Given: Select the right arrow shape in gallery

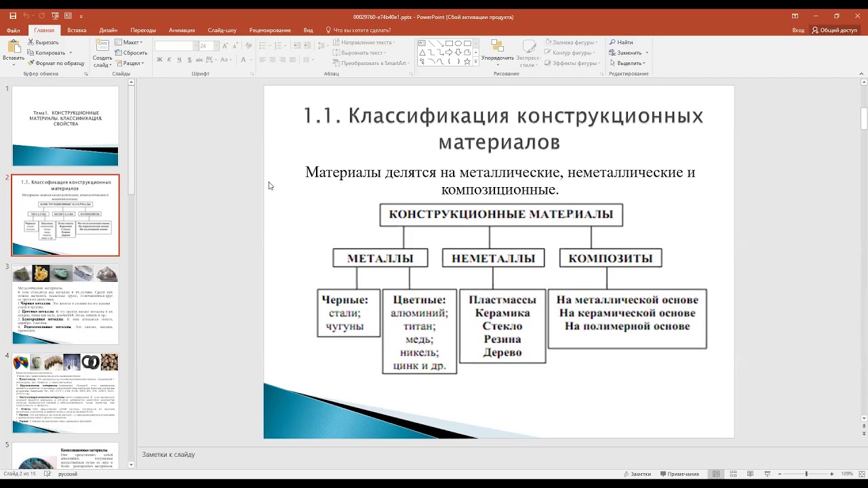Looking at the screenshot, I should (449, 52).
